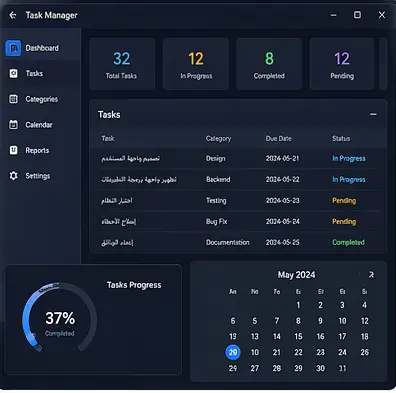Pick day 30 in the calendar
This screenshot has height=393, width=396.
pos(320,368)
